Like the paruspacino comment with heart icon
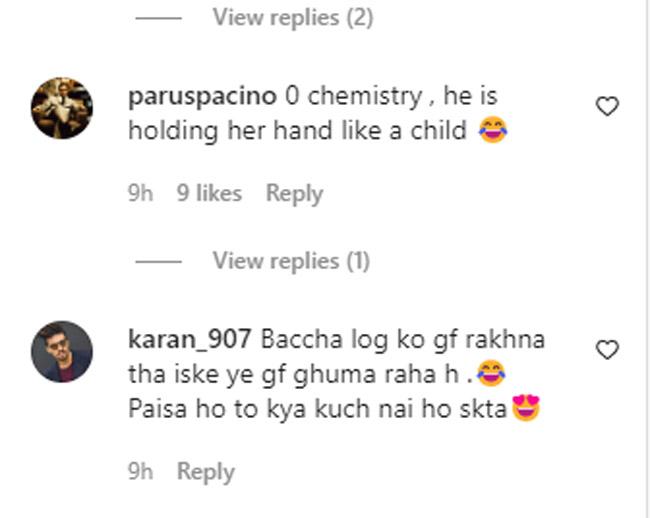650x518 pixels. [x=607, y=106]
